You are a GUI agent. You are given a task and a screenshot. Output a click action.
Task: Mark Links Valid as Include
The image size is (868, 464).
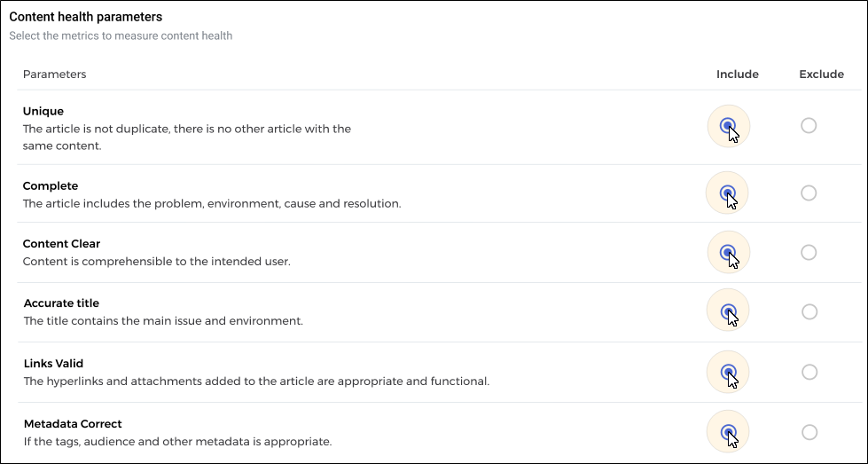728,372
